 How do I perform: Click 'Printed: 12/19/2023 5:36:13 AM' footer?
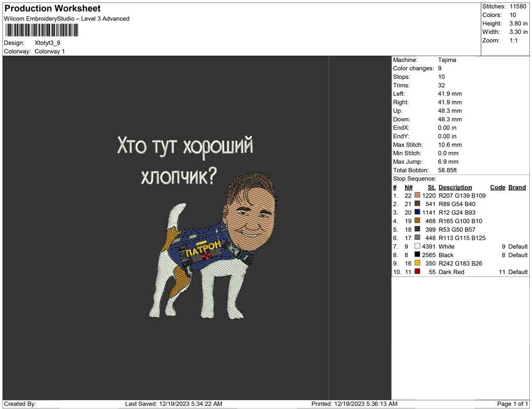(x=355, y=404)
